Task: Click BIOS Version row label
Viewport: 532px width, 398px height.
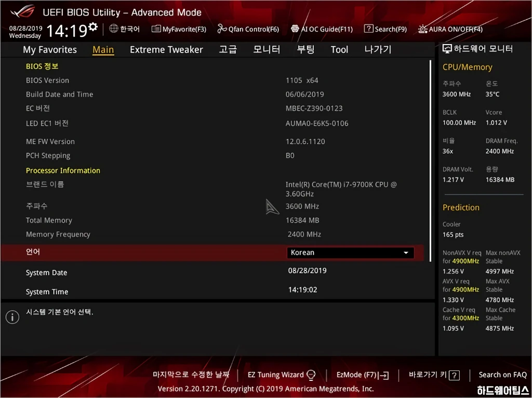Action: coord(47,80)
